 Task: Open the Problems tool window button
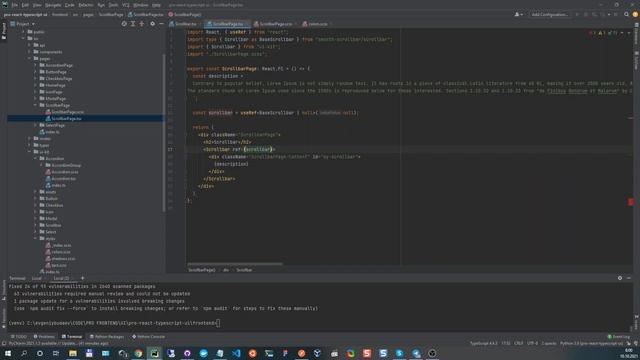point(44,337)
